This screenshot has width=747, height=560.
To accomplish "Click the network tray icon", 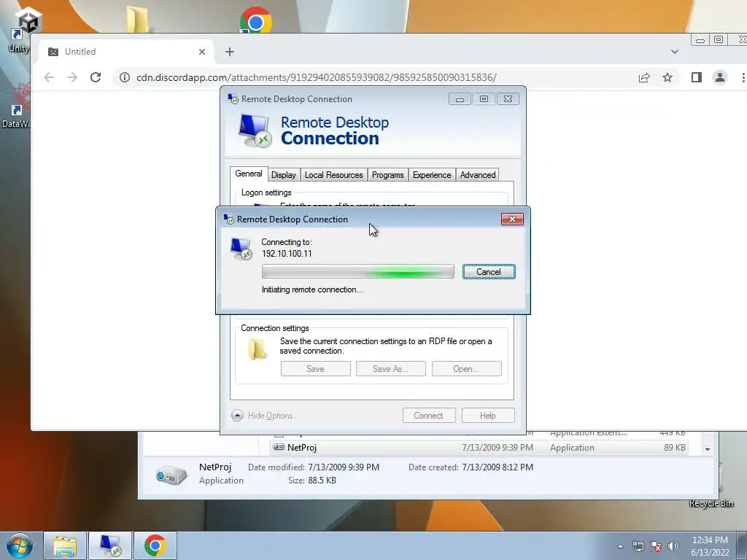I will click(638, 546).
